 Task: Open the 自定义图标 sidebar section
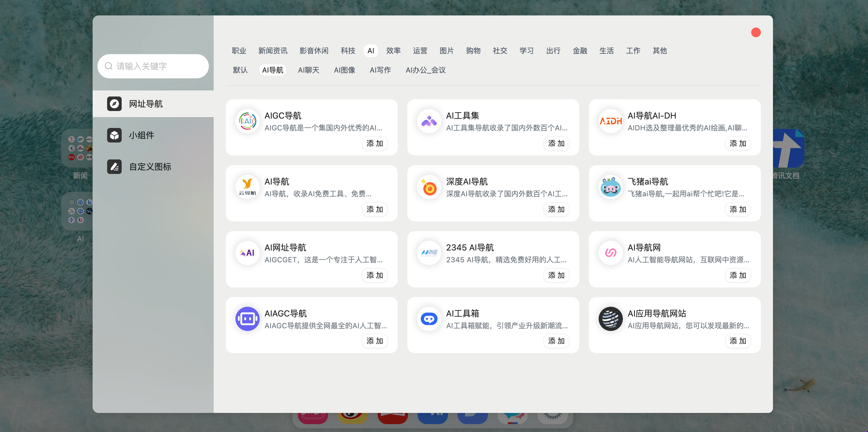[153, 166]
